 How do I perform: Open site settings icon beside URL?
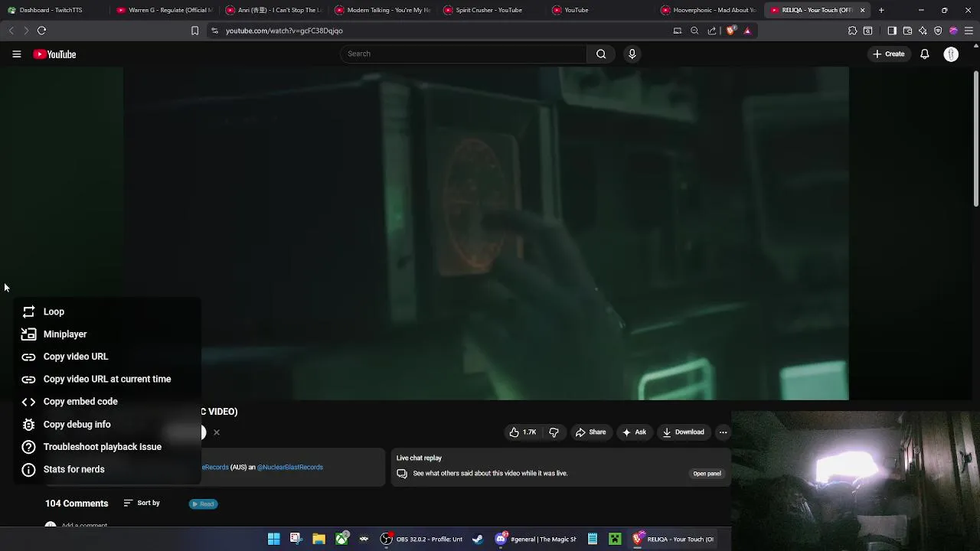[214, 31]
